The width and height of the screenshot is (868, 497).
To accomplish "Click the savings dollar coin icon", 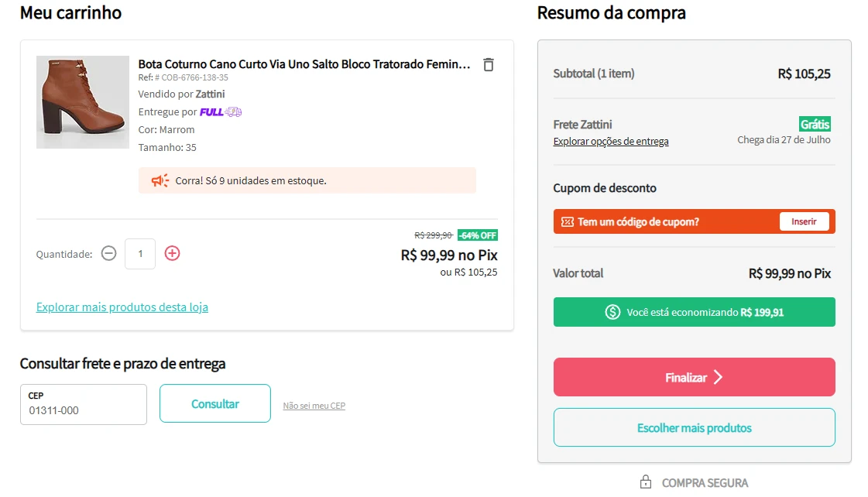I will [x=612, y=312].
